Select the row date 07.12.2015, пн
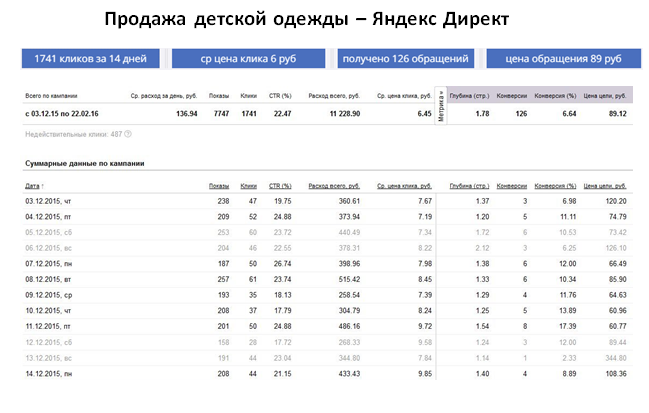Viewport: 649px width, 413px height. (x=48, y=264)
